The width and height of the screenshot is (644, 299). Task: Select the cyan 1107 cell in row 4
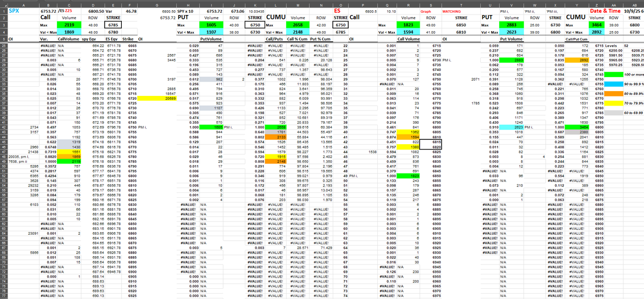tap(210, 32)
